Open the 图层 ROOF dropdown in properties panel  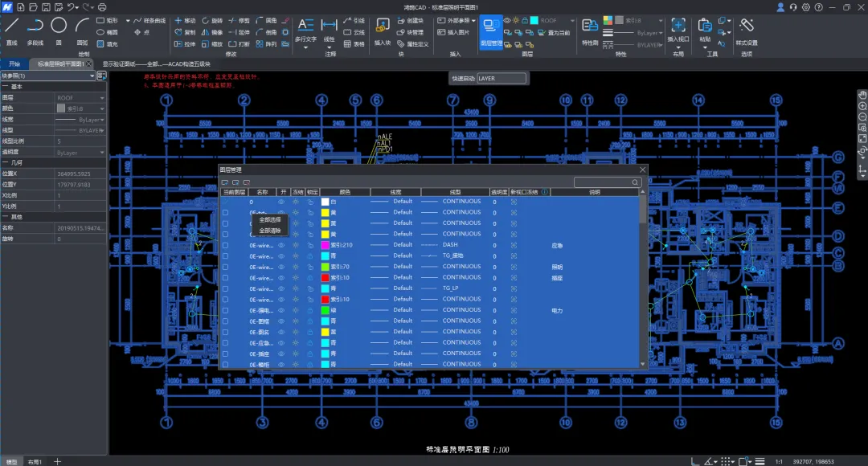pyautogui.click(x=102, y=98)
